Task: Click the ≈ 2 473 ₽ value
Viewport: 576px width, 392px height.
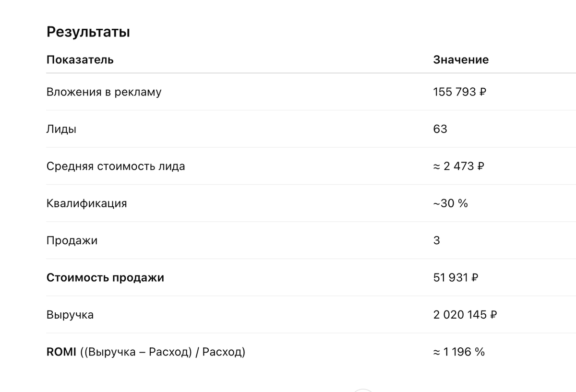Action: click(459, 166)
